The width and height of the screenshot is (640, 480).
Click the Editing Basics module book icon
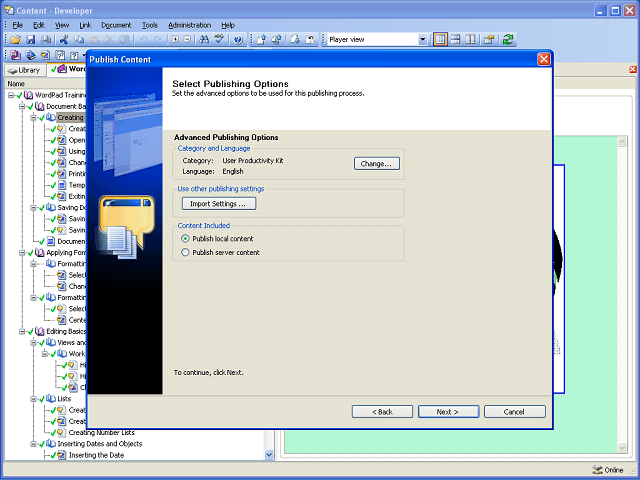40,331
